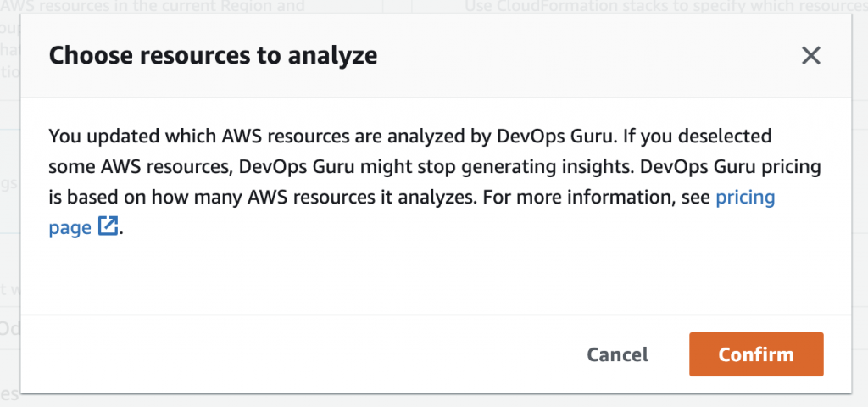
Task: Tap the square-arrow open-in-new-tab icon
Action: tap(108, 226)
